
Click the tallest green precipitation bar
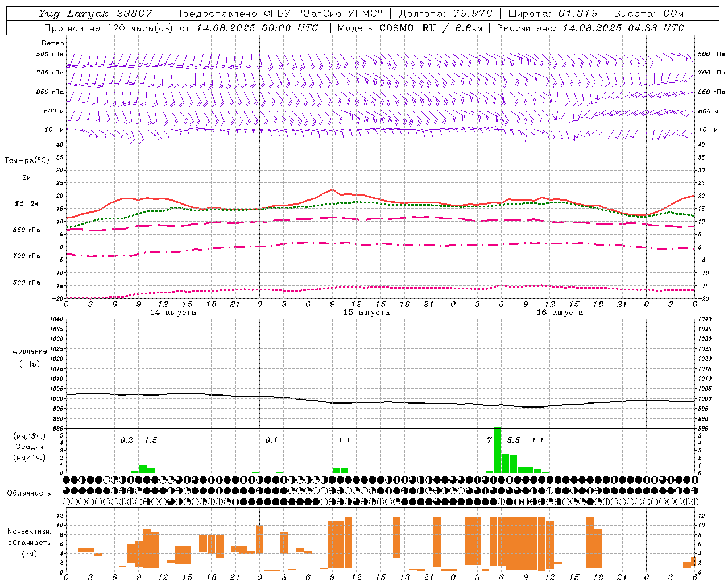(x=497, y=450)
